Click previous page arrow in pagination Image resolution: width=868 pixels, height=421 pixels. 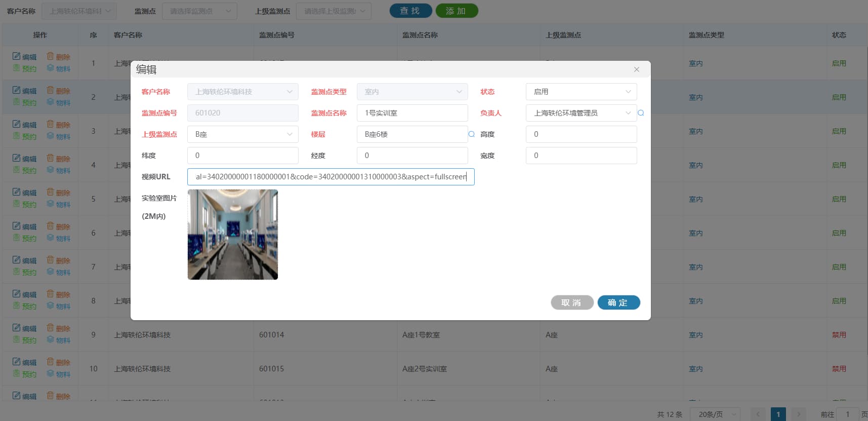click(x=758, y=414)
